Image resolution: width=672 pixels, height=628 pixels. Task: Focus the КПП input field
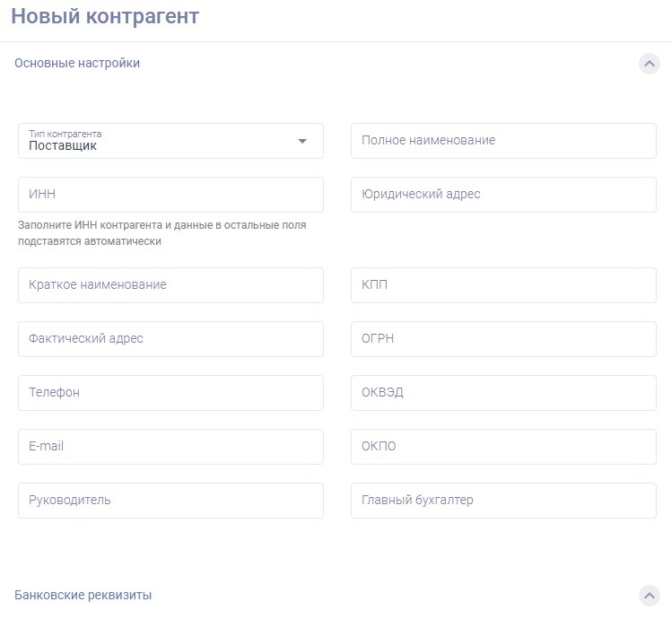(503, 285)
